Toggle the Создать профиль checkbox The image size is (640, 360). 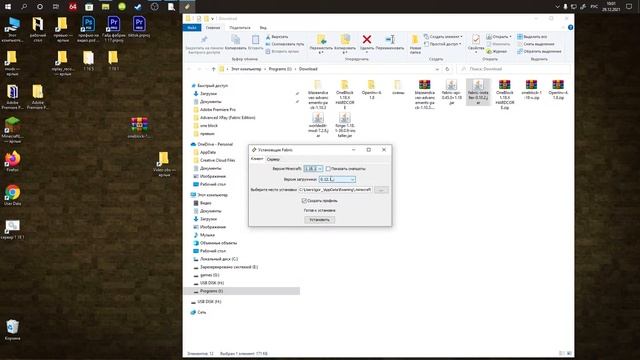(x=304, y=200)
